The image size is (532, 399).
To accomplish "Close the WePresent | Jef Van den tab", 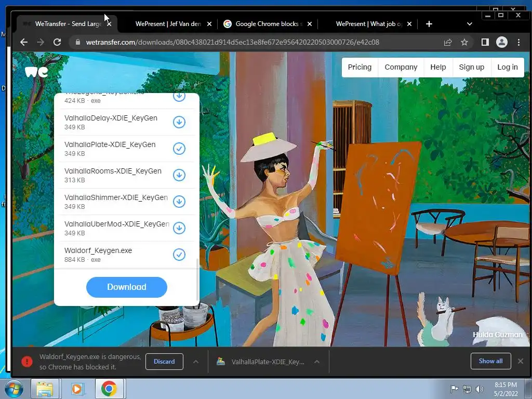I will point(209,24).
